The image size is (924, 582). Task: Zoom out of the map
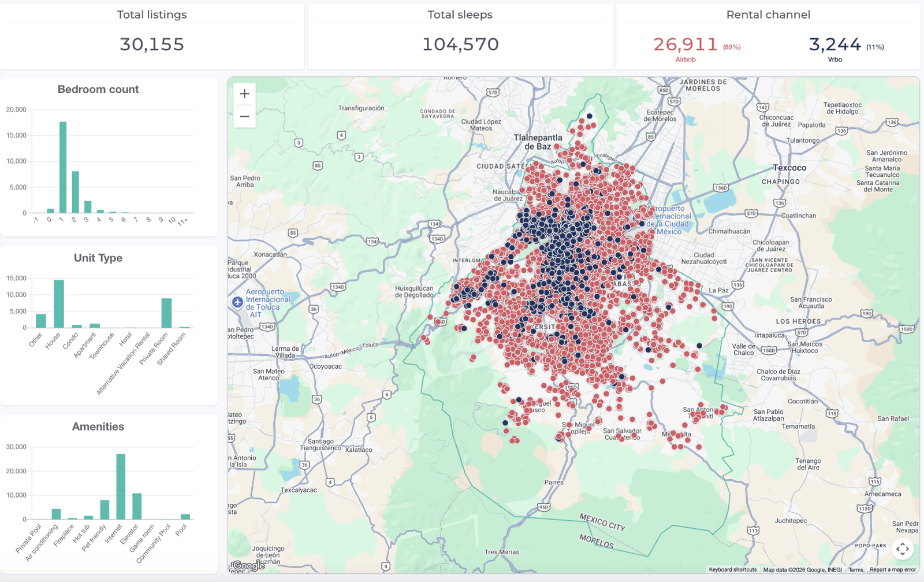click(244, 116)
